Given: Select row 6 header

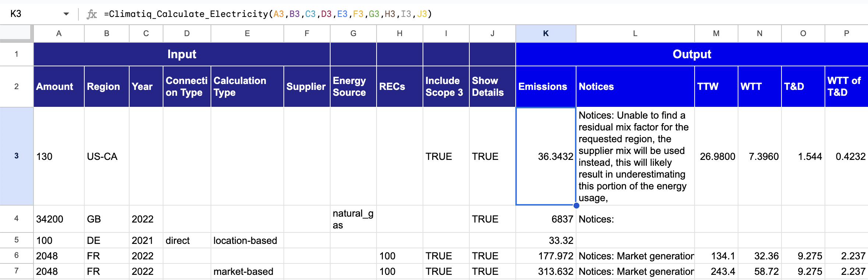Looking at the screenshot, I should click(x=17, y=256).
